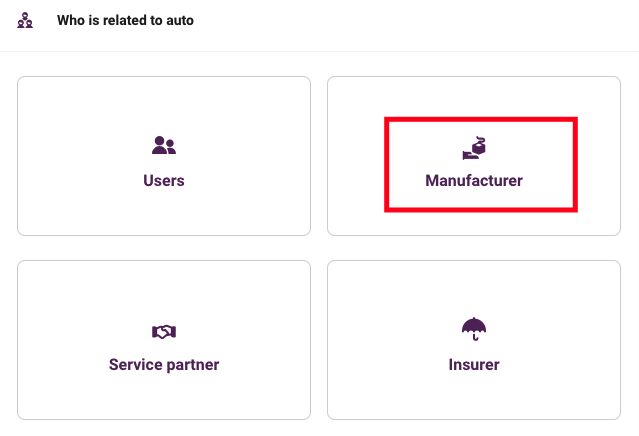
Task: Click empty area below Users label in card
Action: 164,212
